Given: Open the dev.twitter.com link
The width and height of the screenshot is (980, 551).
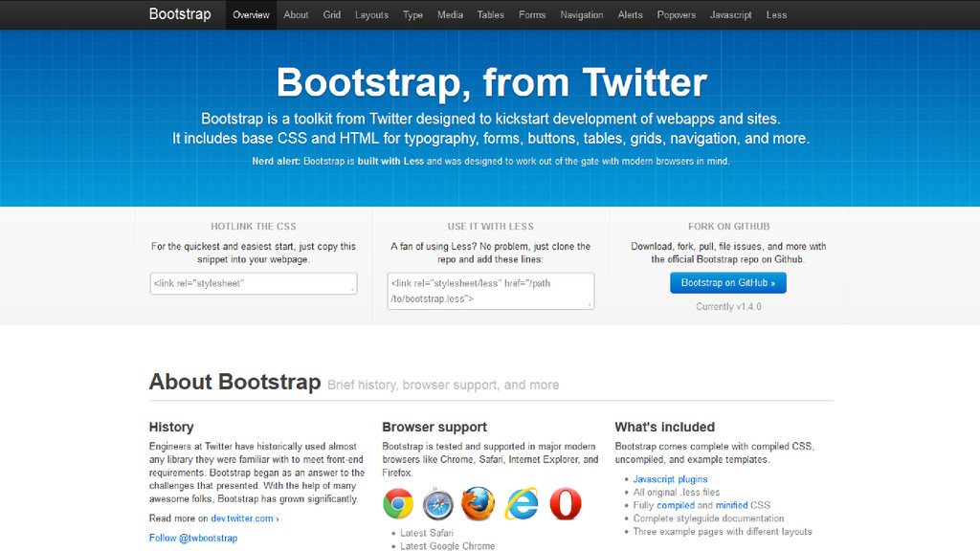Looking at the screenshot, I should point(245,518).
